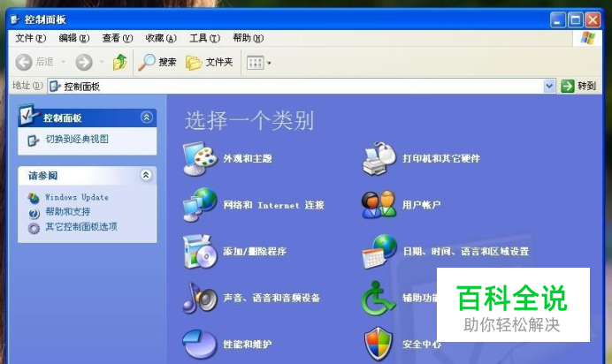Open the 文件(F) menu
Viewport: 612px width, 364px height.
pyautogui.click(x=30, y=38)
